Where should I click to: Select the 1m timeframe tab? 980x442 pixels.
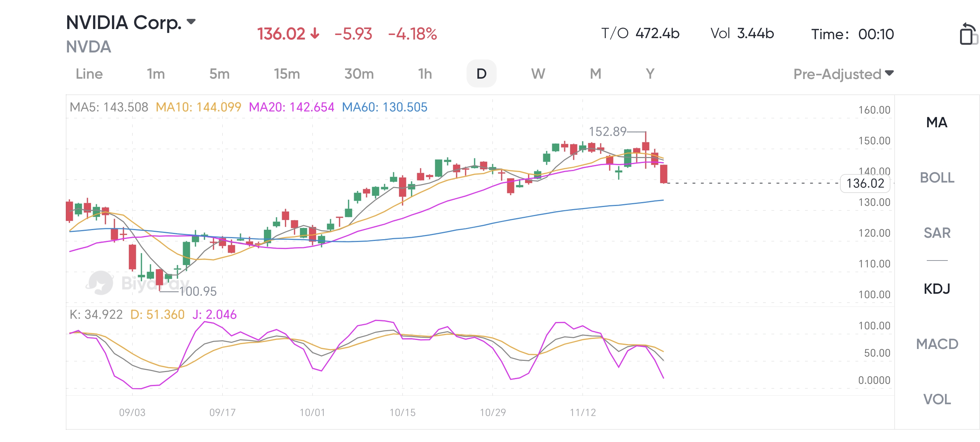(156, 74)
